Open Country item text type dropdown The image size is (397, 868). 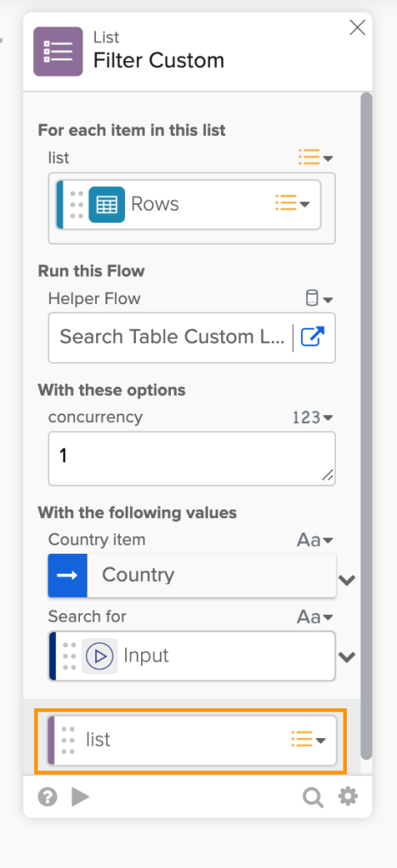tap(315, 539)
